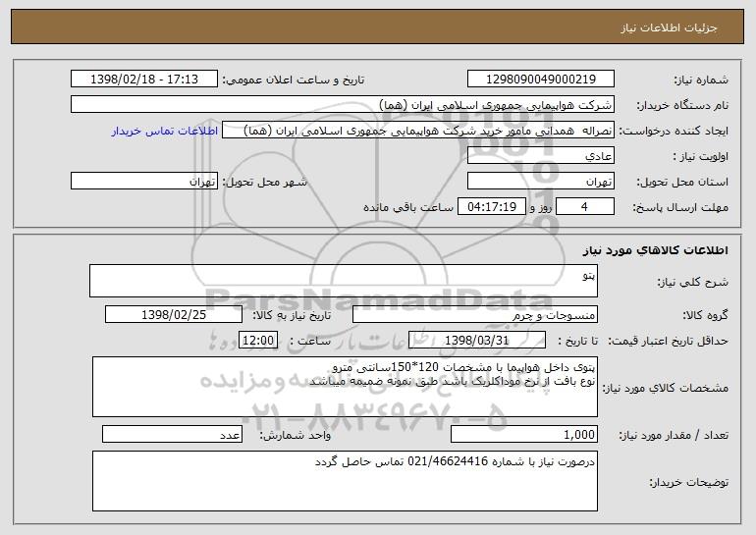This screenshot has height=535, width=756.
Task: Click the label استان محل تحویل
Action: point(682,183)
